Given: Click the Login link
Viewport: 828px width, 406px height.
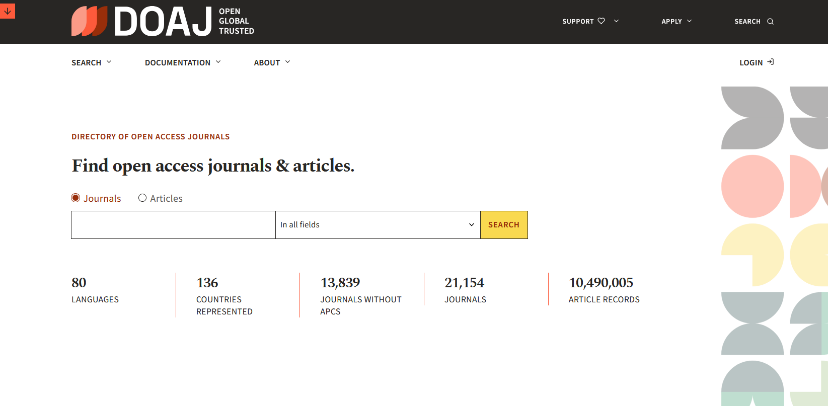Looking at the screenshot, I should point(751,62).
